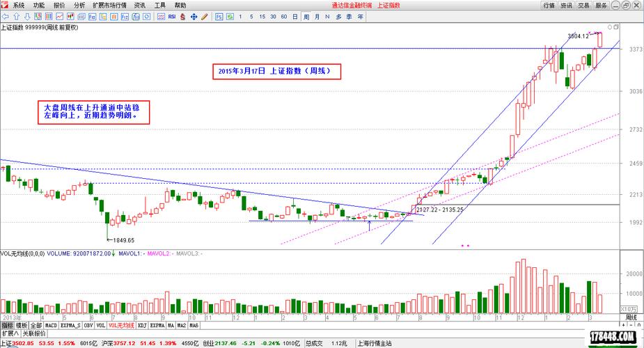Viewport: 644px width, 348px height.
Task: Select the VOL indicator tab
Action: pyautogui.click(x=101, y=326)
